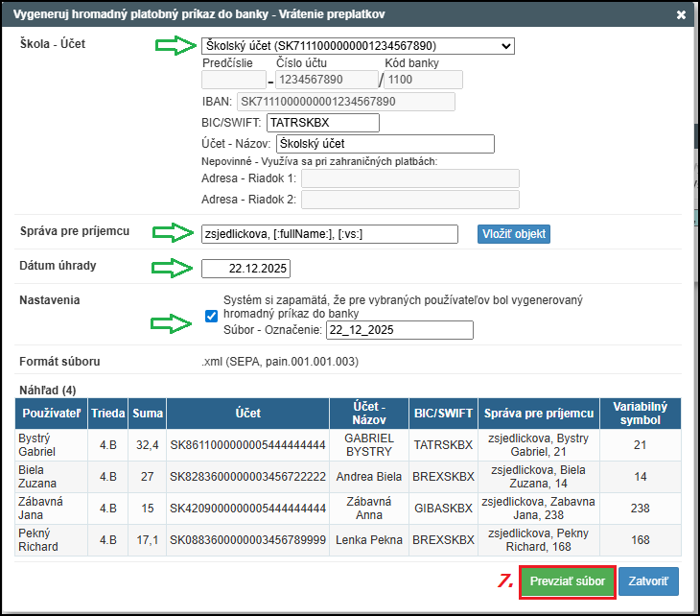The width and height of the screenshot is (700, 616).
Task: Close the dialog with the X icon
Action: point(681,15)
